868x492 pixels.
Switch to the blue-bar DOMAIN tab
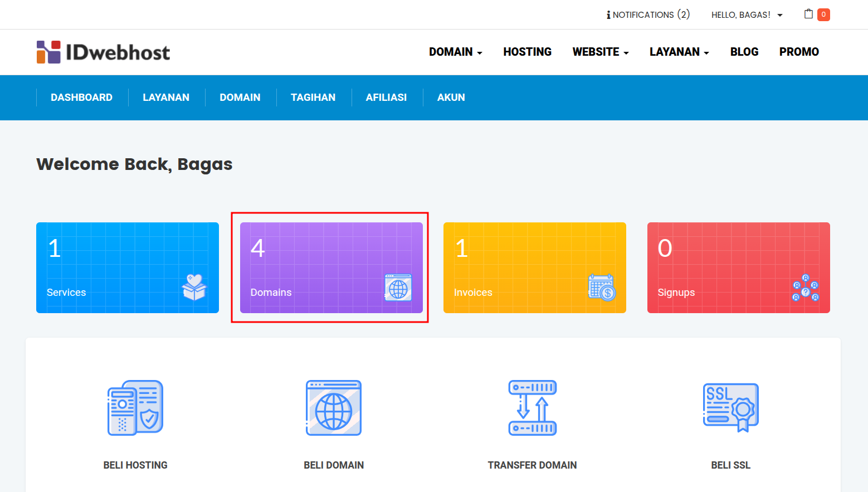coord(240,98)
